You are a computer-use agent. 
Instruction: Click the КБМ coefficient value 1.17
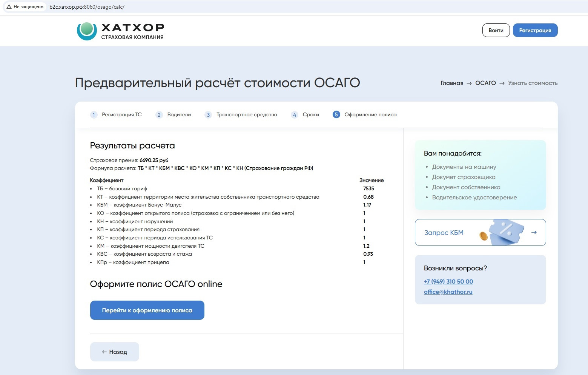tap(367, 205)
